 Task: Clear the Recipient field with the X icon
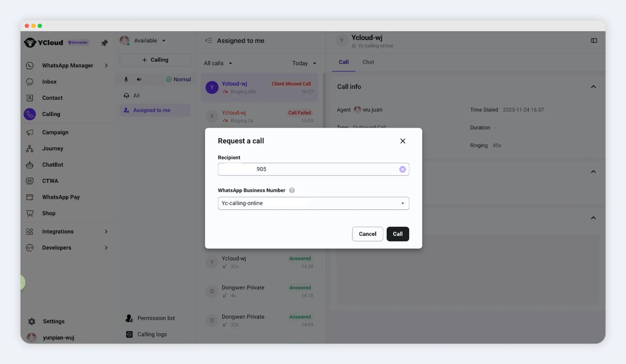click(x=402, y=169)
